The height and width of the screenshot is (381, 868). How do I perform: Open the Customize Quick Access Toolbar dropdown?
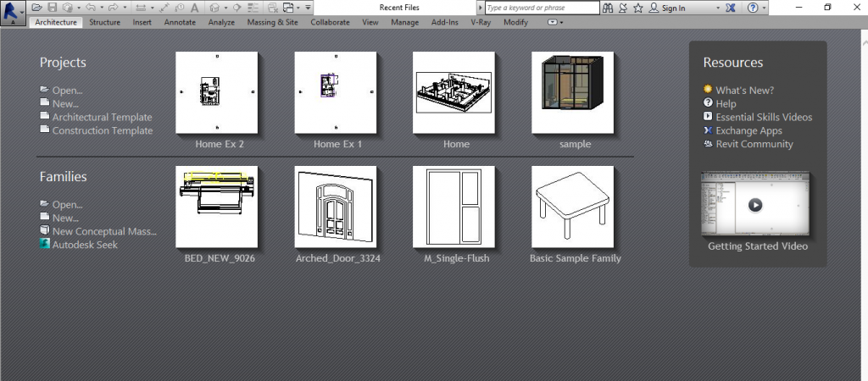(x=308, y=8)
